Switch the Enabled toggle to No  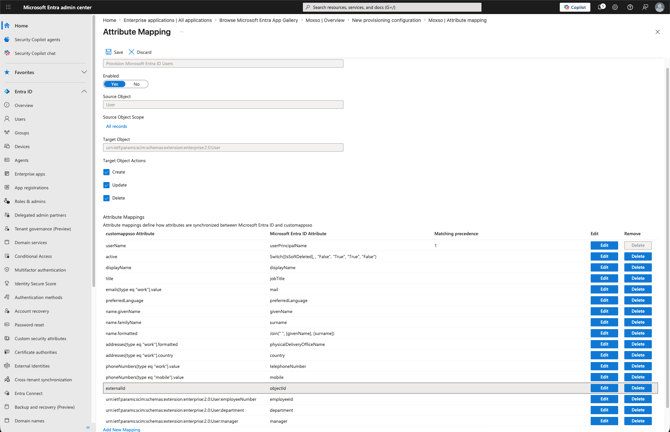(137, 84)
